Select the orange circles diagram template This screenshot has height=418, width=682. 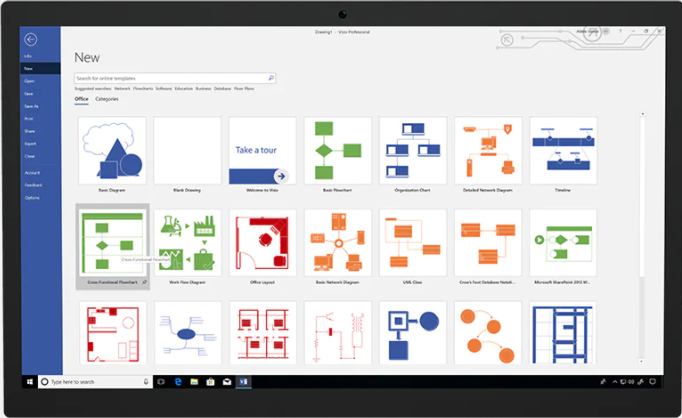tap(488, 333)
